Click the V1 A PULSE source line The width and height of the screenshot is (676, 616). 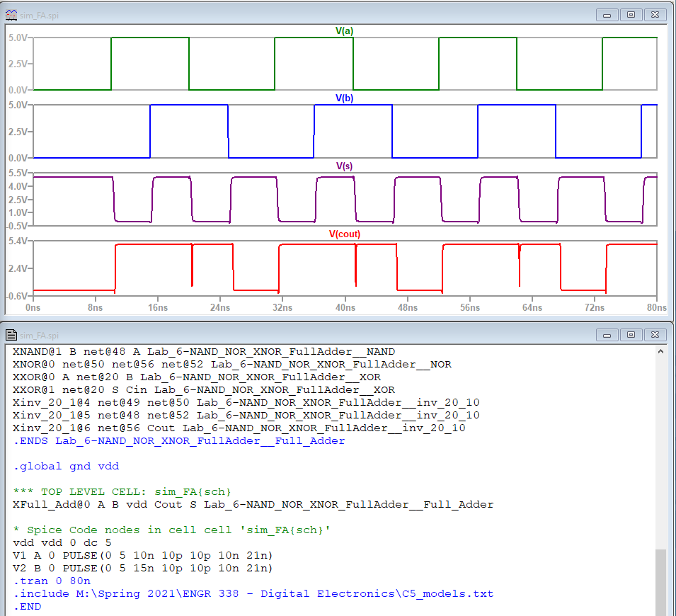tap(143, 556)
